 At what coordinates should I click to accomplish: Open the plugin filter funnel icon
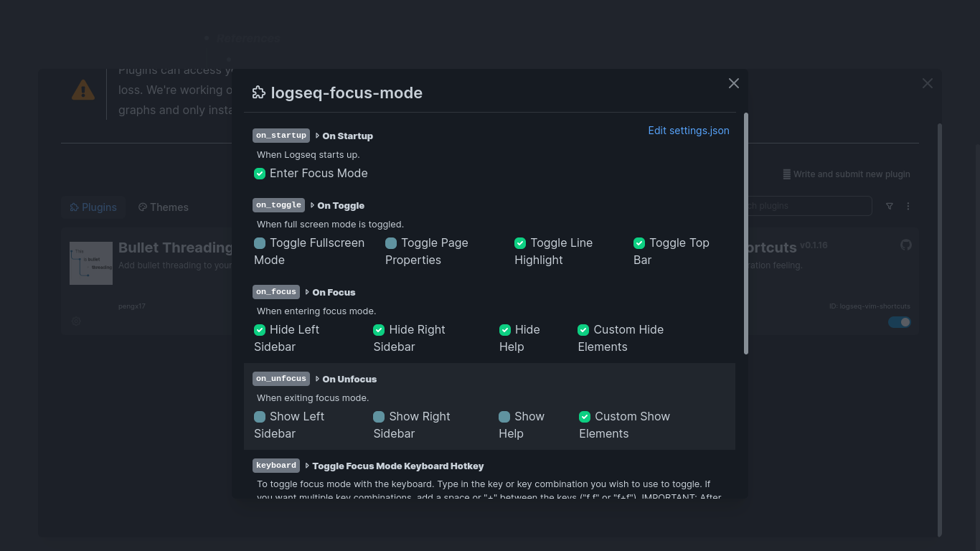pos(889,206)
